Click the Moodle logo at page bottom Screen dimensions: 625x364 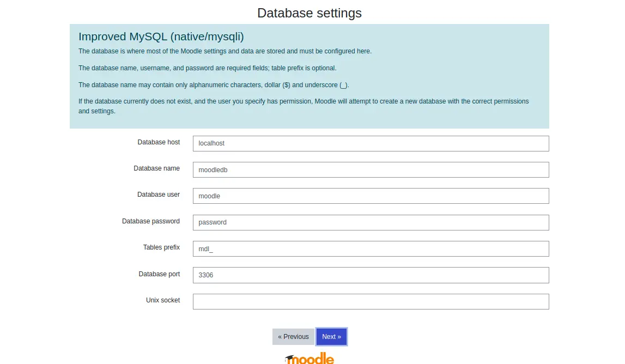[x=310, y=359]
